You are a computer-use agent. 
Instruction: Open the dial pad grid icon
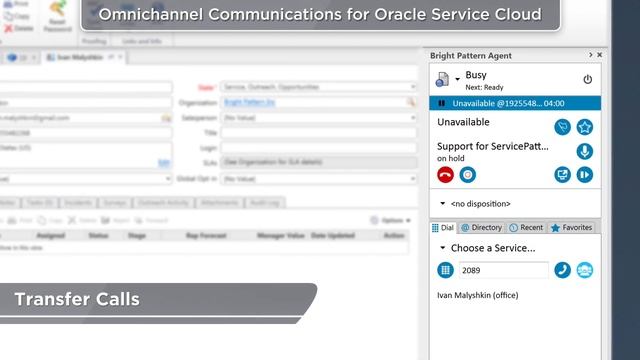pyautogui.click(x=445, y=270)
